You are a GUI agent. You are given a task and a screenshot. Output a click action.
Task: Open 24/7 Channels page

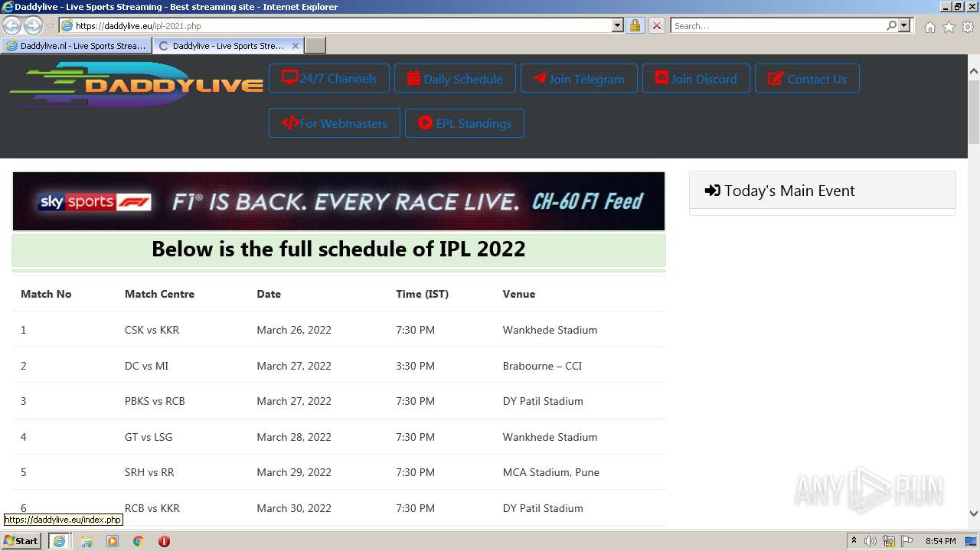(x=329, y=78)
